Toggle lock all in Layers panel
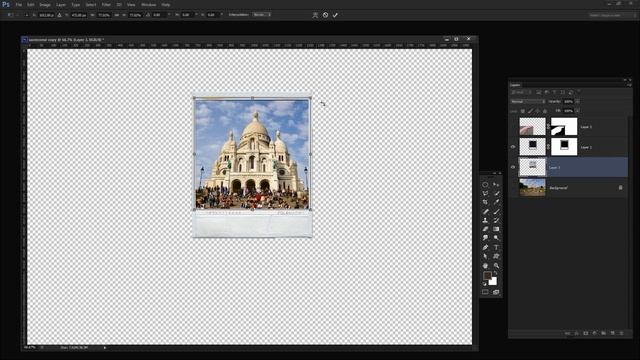 (545, 111)
